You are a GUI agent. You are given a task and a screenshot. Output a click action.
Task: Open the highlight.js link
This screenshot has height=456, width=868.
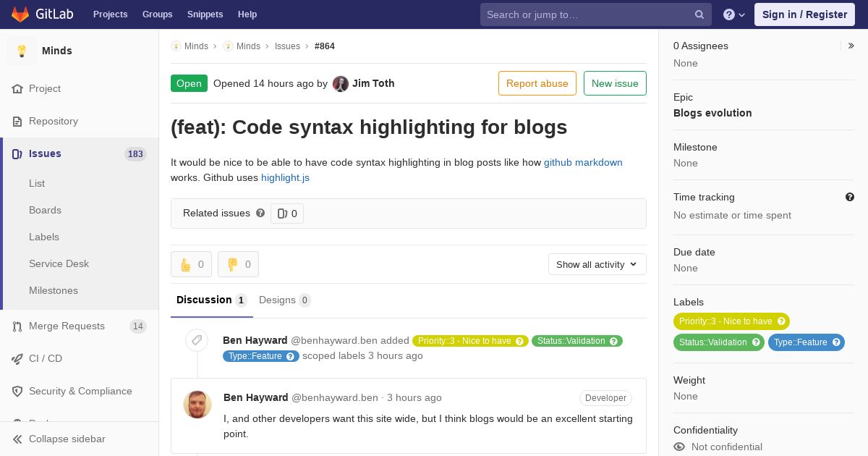click(285, 177)
